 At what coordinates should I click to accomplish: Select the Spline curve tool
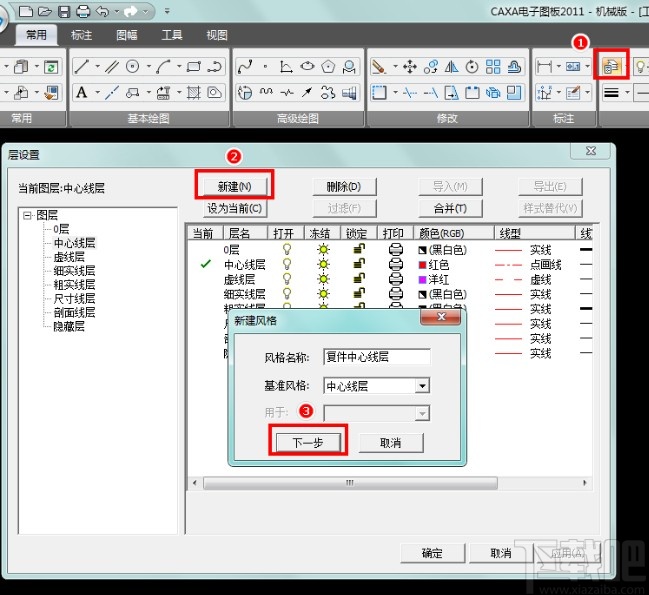pos(245,66)
